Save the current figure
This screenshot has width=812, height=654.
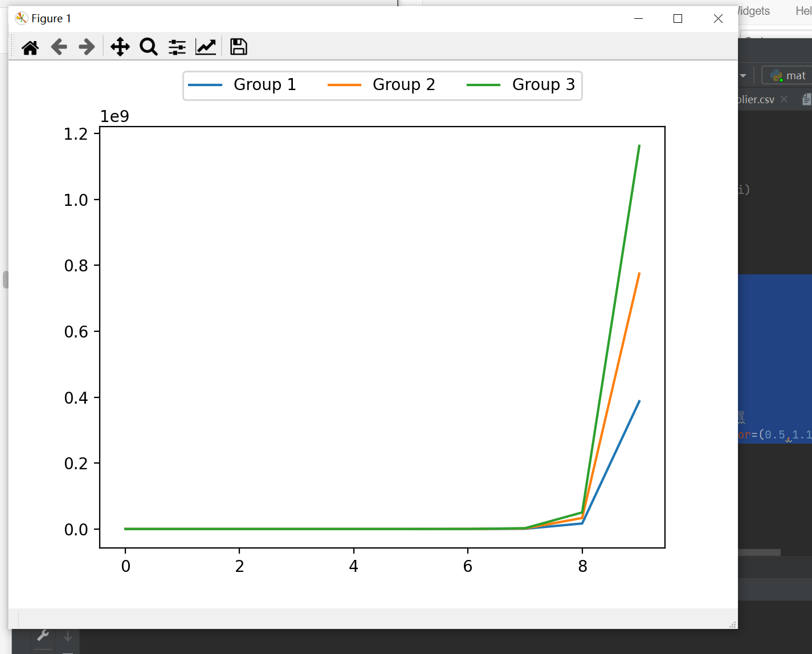[238, 46]
